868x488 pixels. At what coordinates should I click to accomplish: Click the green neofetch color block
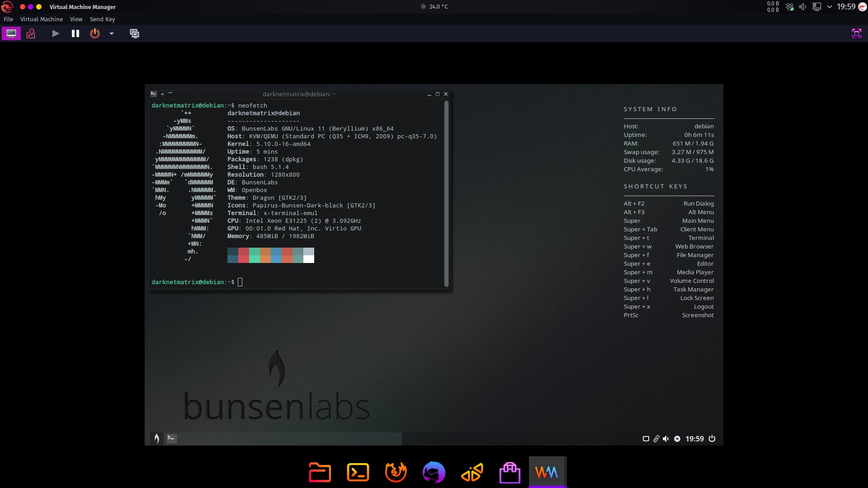click(x=254, y=255)
